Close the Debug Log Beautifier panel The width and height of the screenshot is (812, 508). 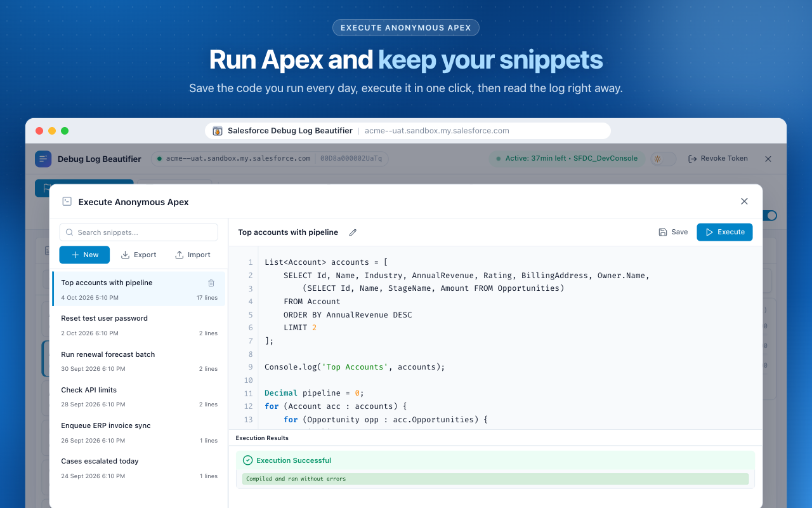768,159
